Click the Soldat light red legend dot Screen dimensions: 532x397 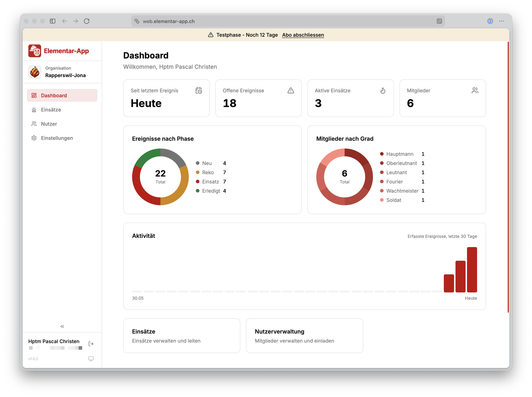[382, 200]
